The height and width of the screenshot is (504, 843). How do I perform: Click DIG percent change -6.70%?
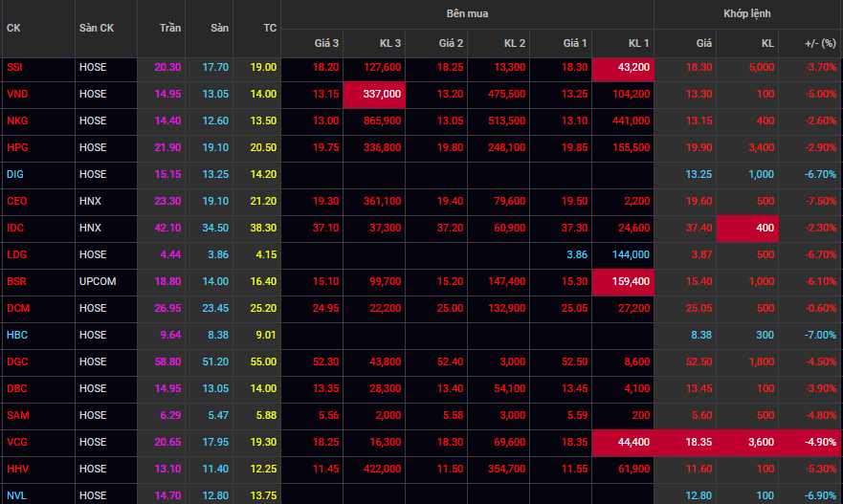pyautogui.click(x=820, y=175)
